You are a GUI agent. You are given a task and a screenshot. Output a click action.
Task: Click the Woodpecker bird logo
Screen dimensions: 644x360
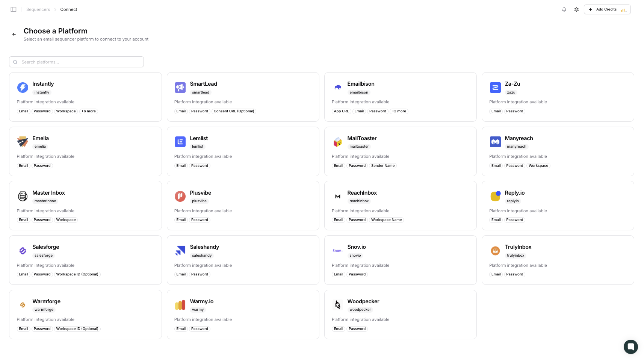tap(337, 305)
